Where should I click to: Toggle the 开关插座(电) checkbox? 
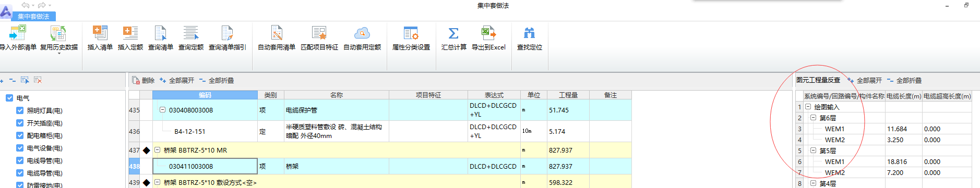tap(20, 123)
